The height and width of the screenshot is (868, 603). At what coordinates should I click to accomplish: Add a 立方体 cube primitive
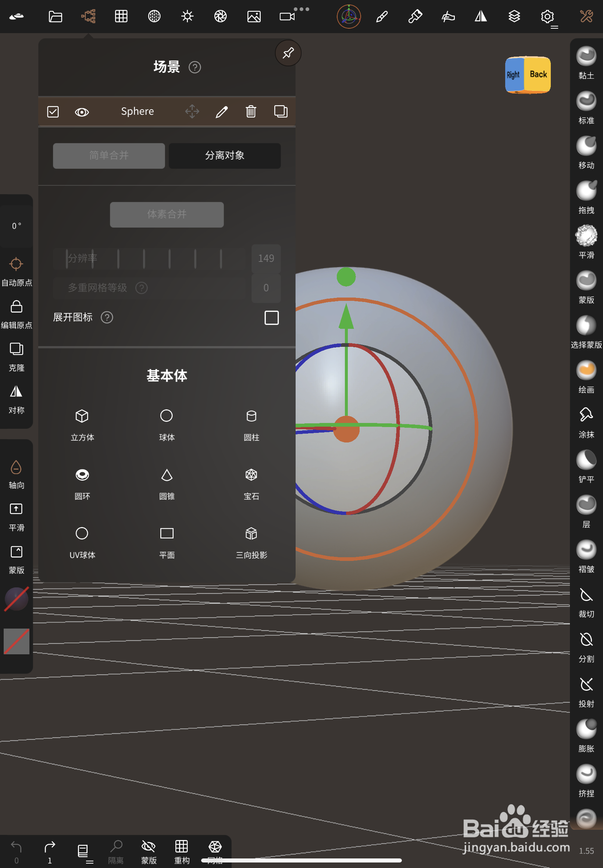point(82,425)
